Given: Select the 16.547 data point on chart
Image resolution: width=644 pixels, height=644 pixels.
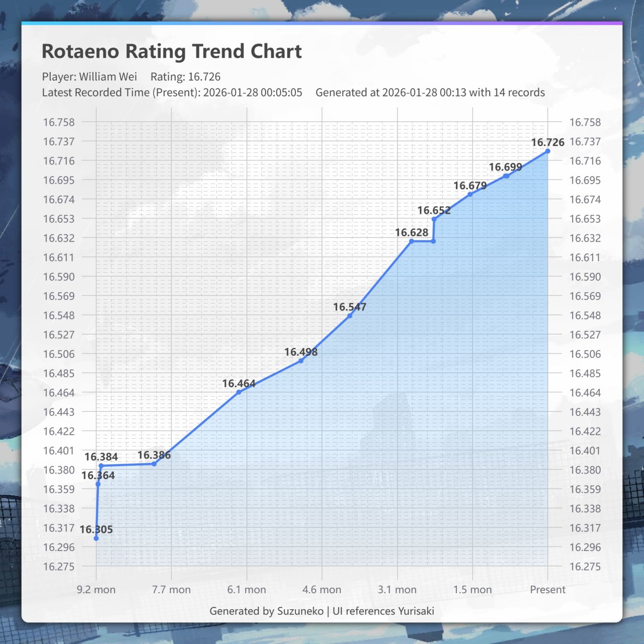Looking at the screenshot, I should pos(350,315).
